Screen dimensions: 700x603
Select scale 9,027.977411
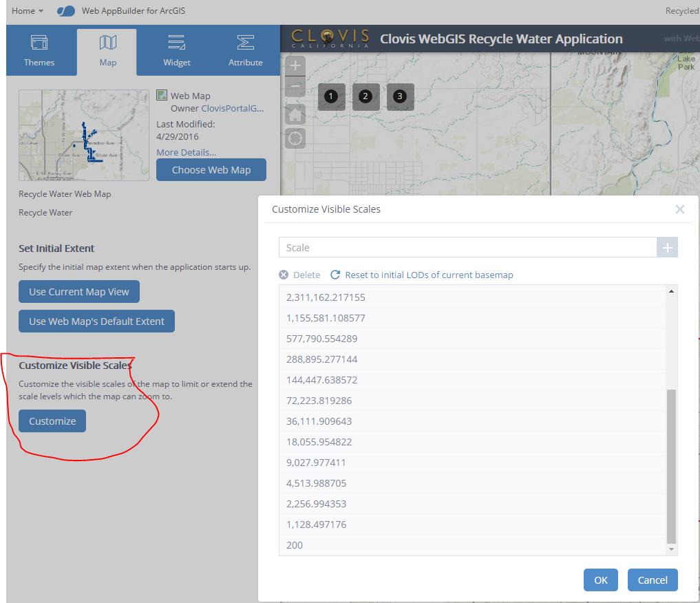point(472,463)
